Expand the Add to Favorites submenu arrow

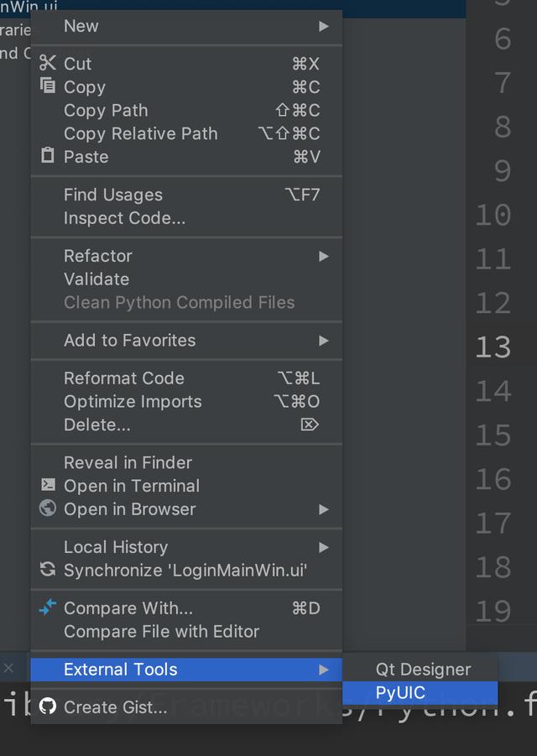[324, 341]
